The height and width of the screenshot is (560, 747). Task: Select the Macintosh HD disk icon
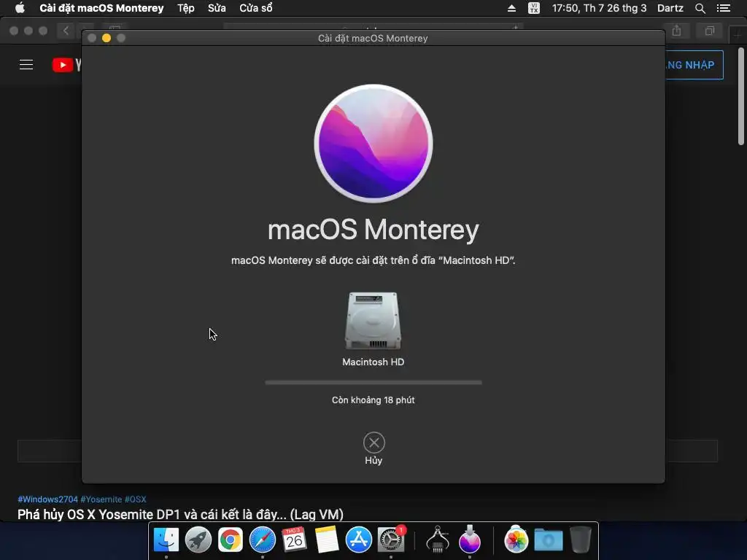pos(373,321)
